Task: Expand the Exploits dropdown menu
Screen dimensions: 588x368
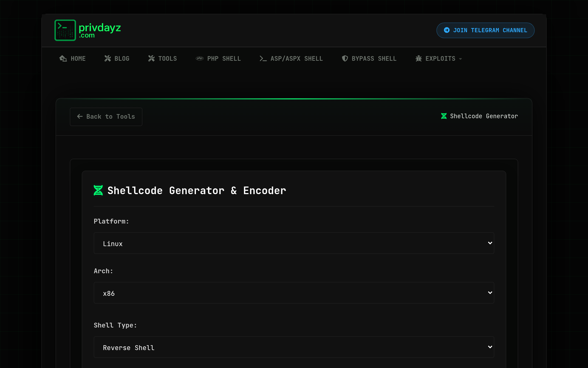Action: pyautogui.click(x=438, y=58)
